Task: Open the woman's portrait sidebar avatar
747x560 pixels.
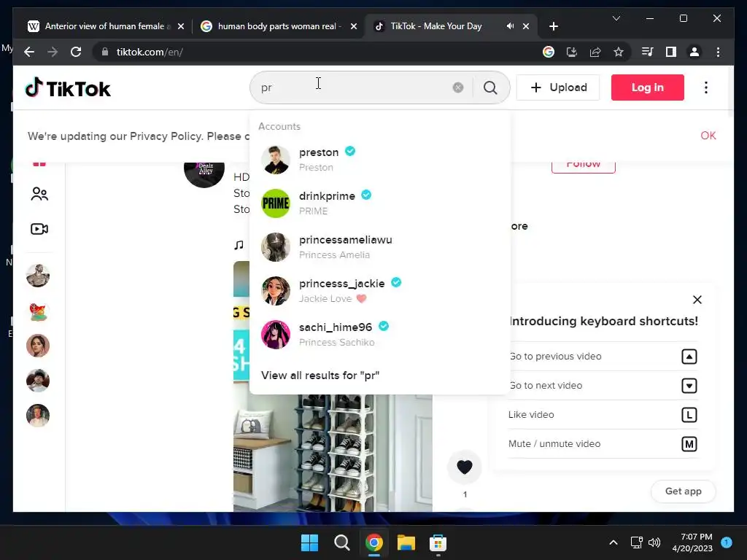Action: pos(38,346)
